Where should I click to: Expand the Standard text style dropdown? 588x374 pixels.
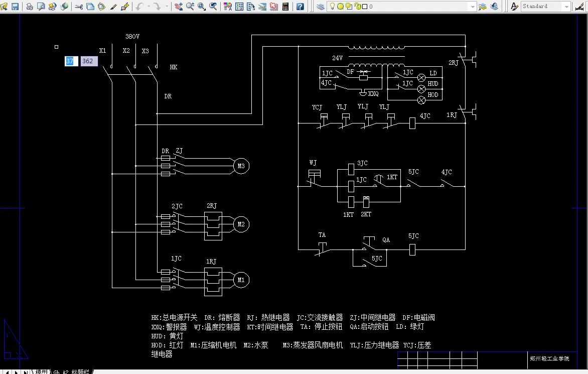coord(566,7)
